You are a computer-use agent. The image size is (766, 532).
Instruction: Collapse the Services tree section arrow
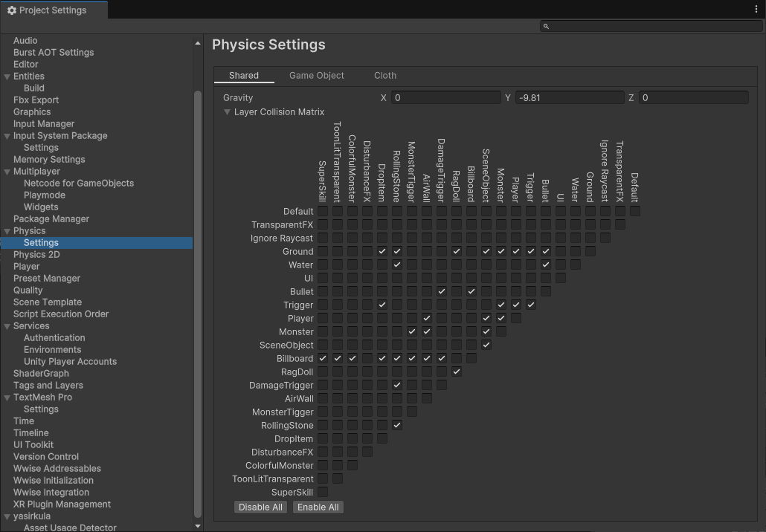(x=7, y=326)
